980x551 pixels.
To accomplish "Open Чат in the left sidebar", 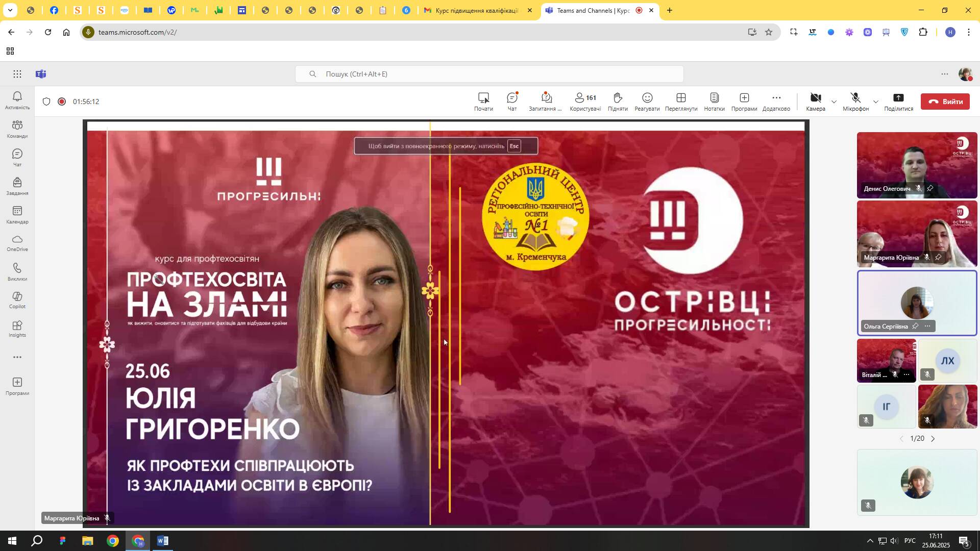I will point(17,158).
